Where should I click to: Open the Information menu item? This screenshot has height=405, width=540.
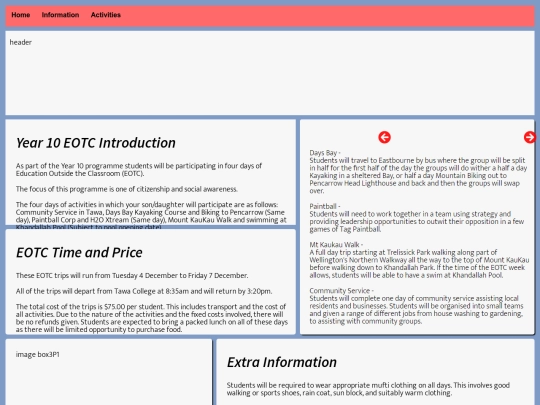pyautogui.click(x=60, y=15)
